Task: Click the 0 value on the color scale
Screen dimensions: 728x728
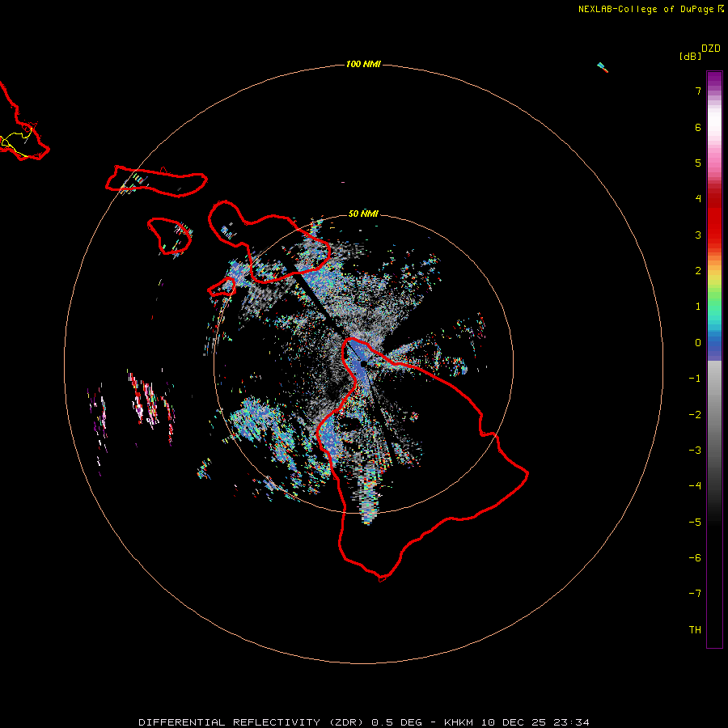Action: tap(698, 343)
